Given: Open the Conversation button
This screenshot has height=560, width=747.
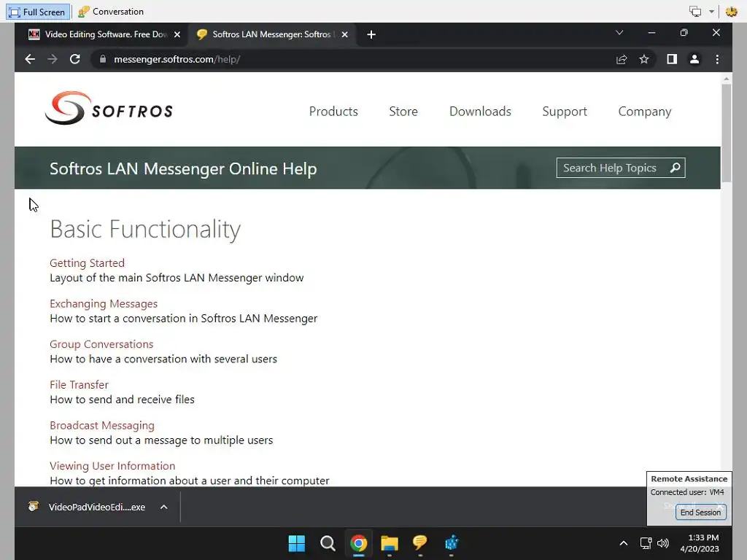Looking at the screenshot, I should (111, 12).
